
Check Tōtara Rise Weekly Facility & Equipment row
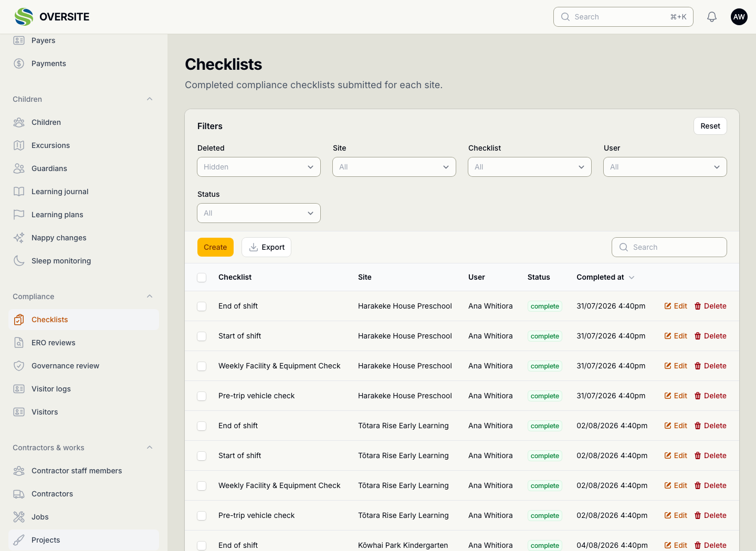[x=202, y=485]
